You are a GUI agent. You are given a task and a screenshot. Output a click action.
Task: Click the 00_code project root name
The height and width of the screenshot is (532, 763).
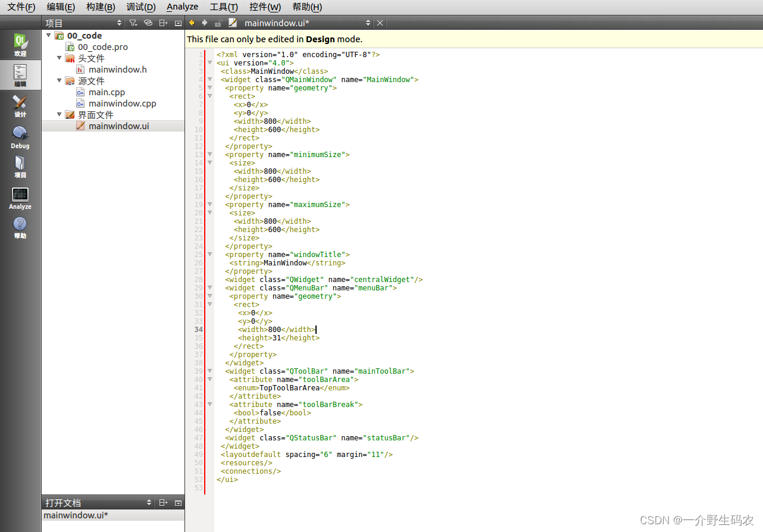[85, 35]
